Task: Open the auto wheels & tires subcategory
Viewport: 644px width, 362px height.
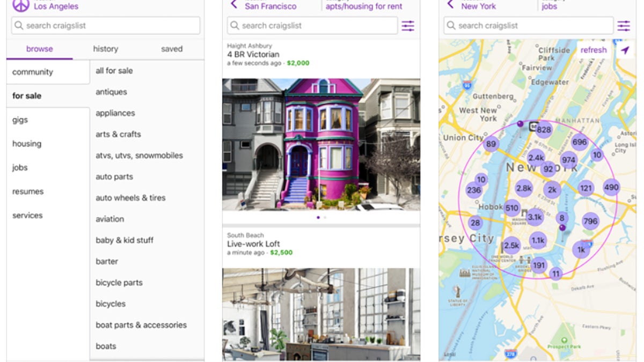Action: 147,198
